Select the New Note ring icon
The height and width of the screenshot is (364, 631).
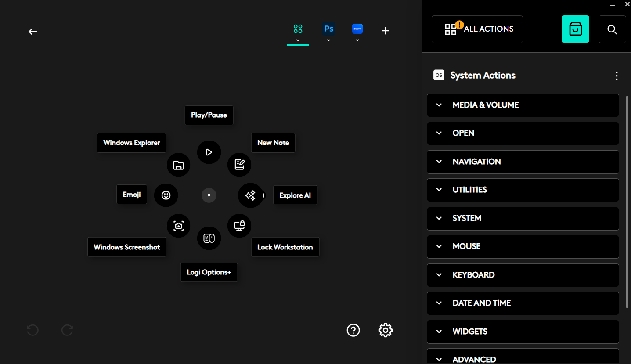(239, 165)
